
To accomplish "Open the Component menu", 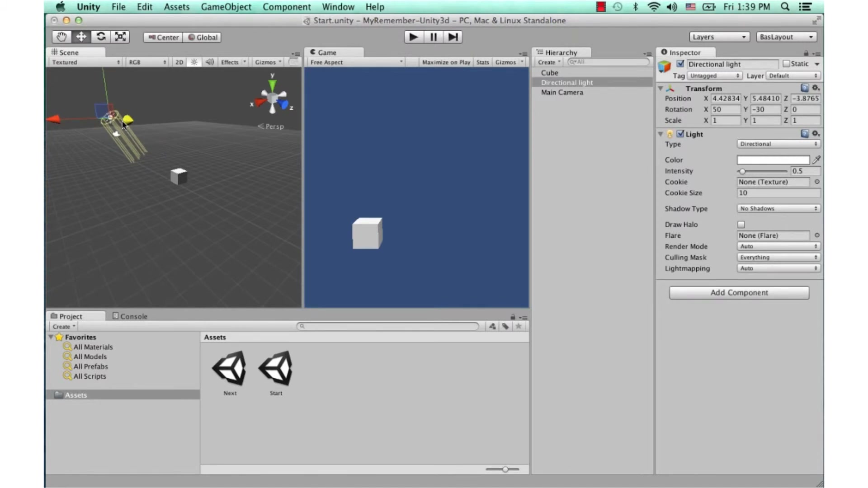I will (287, 7).
